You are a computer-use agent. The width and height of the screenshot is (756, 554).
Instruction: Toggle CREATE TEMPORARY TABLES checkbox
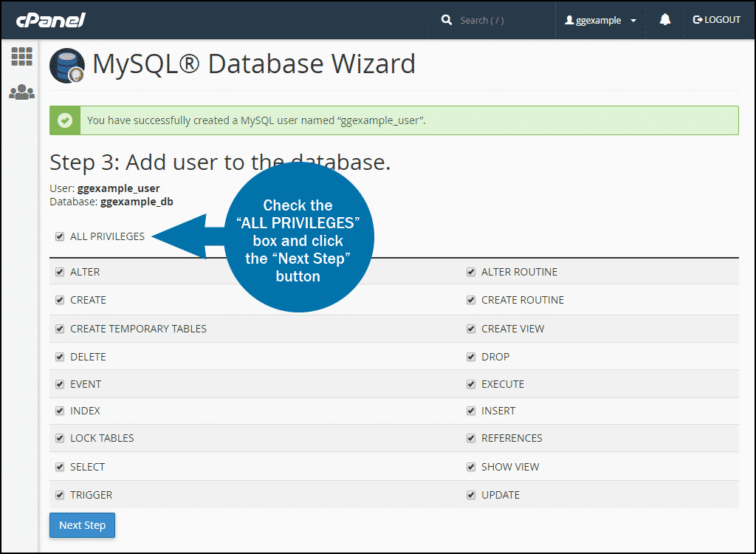point(60,329)
